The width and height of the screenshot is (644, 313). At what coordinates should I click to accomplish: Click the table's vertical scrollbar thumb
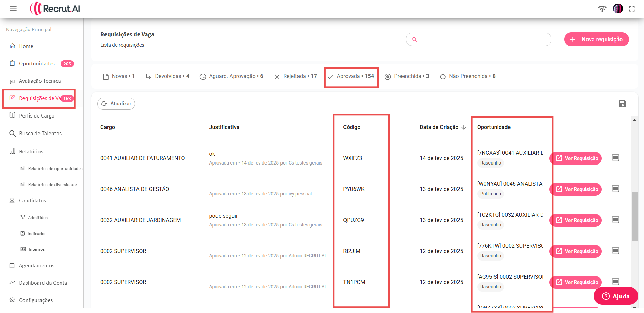634,217
